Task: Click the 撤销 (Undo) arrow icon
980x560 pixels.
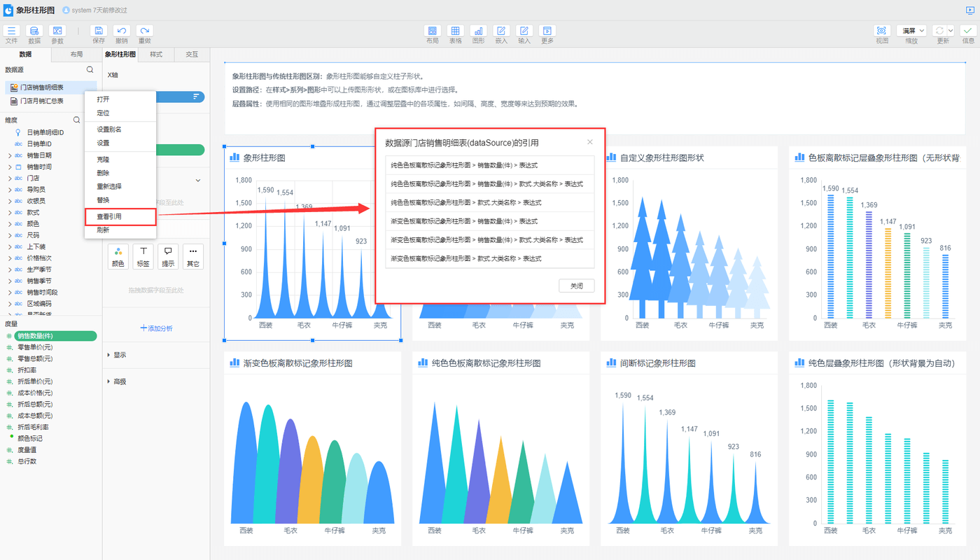Action: pyautogui.click(x=121, y=31)
